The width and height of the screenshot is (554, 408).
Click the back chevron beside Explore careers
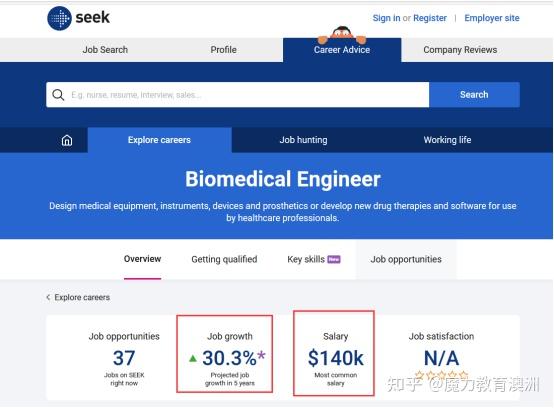point(48,297)
